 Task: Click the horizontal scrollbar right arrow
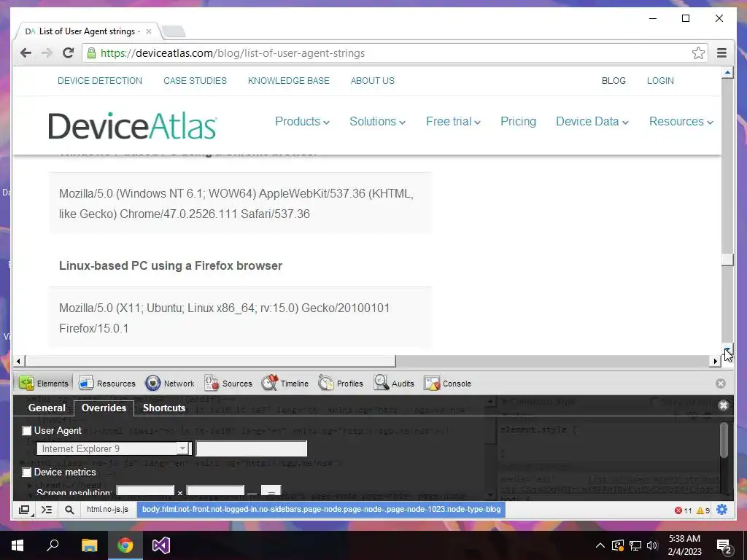click(x=715, y=362)
